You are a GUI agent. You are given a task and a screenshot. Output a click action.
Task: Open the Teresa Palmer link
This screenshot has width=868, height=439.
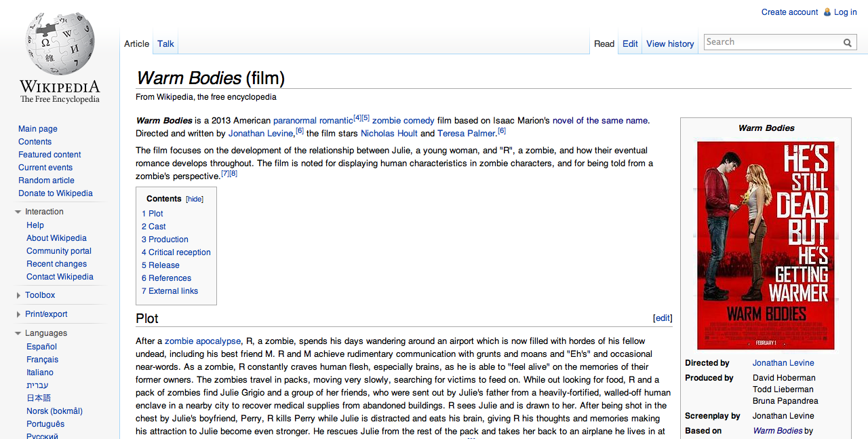click(467, 134)
